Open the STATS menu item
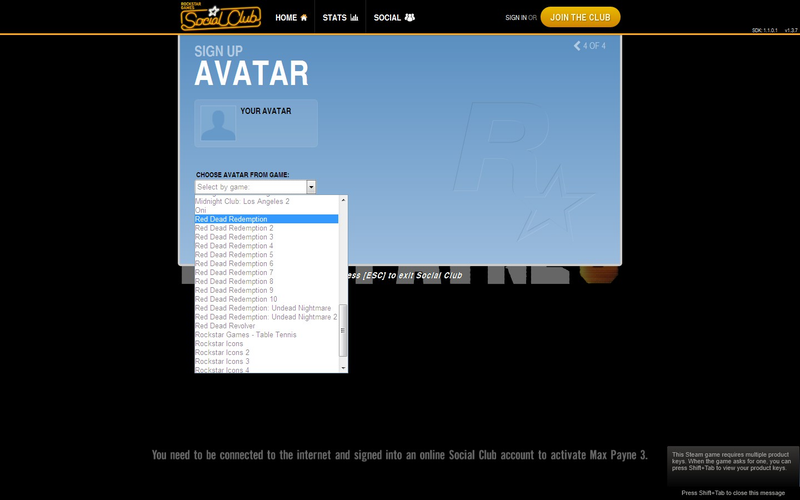 coord(340,17)
